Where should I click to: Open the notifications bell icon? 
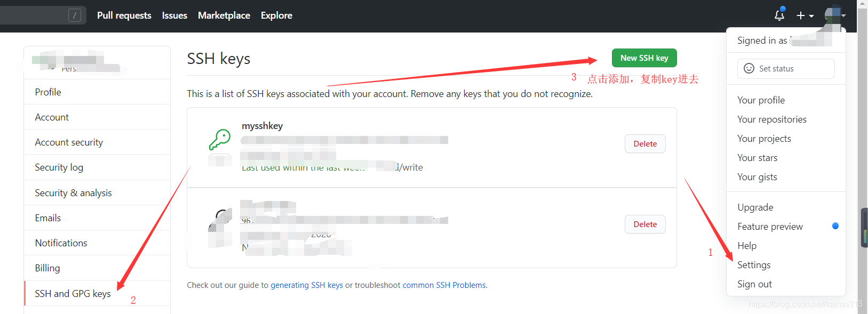click(x=779, y=15)
